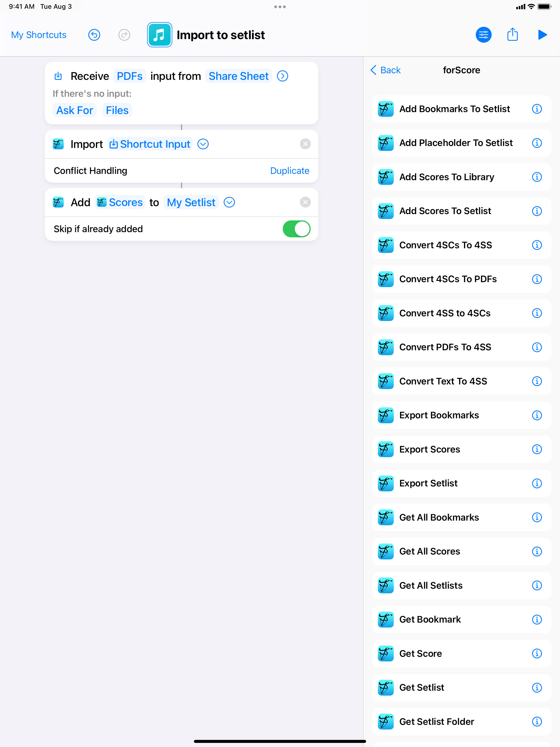Show info for Convert 4SCs To PDFs
This screenshot has width=560, height=747.
coord(537,279)
